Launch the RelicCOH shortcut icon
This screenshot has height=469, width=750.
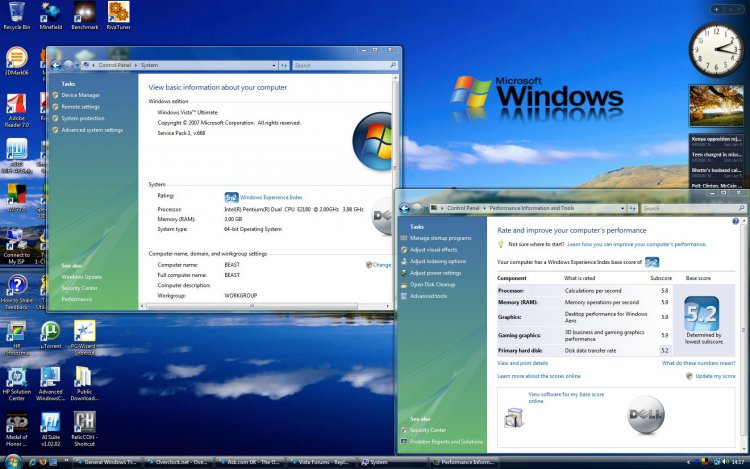[84, 429]
